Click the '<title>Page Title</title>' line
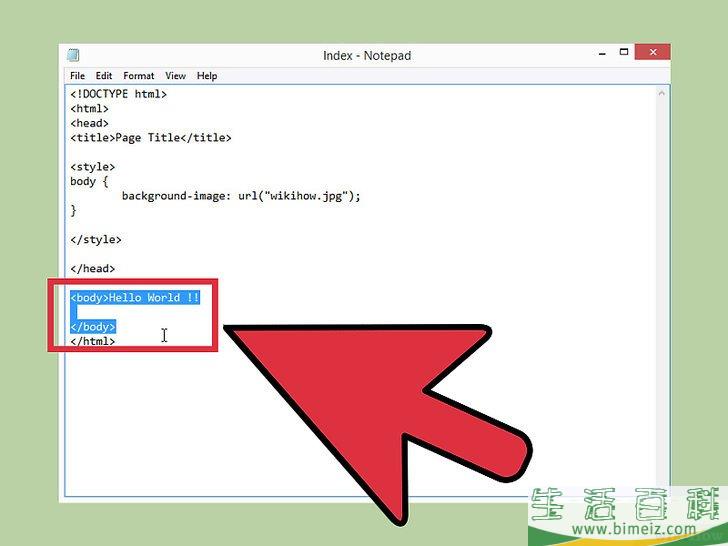This screenshot has height=546, width=728. pos(151,137)
